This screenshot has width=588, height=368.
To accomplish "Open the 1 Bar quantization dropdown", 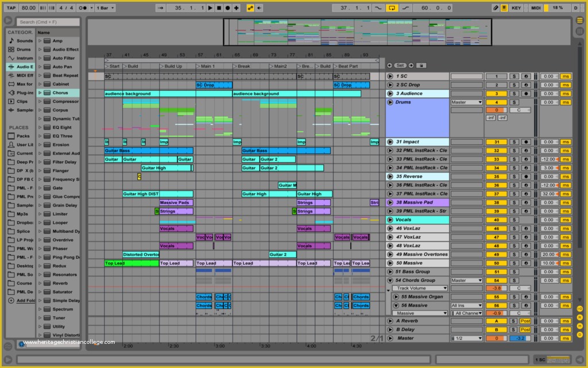I will 106,8.
